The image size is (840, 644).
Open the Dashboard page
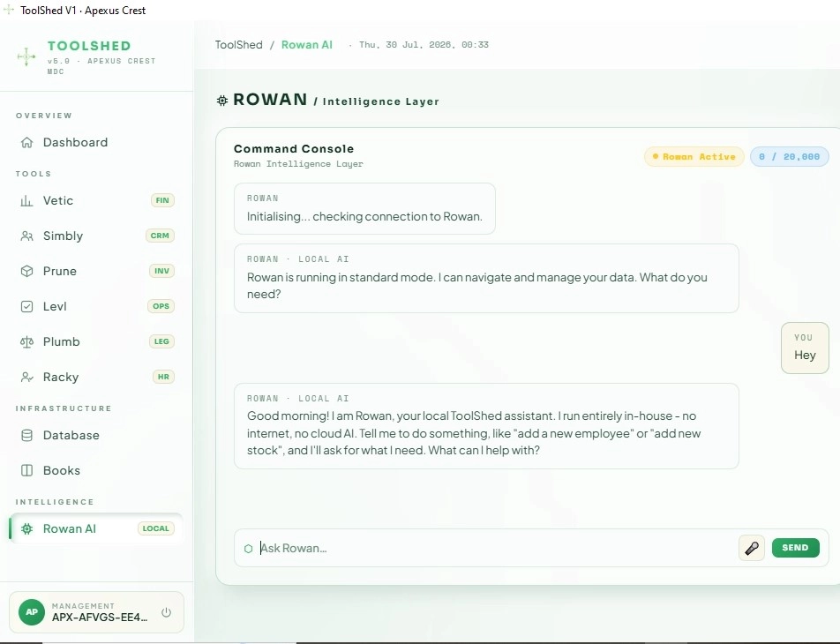coord(96,143)
